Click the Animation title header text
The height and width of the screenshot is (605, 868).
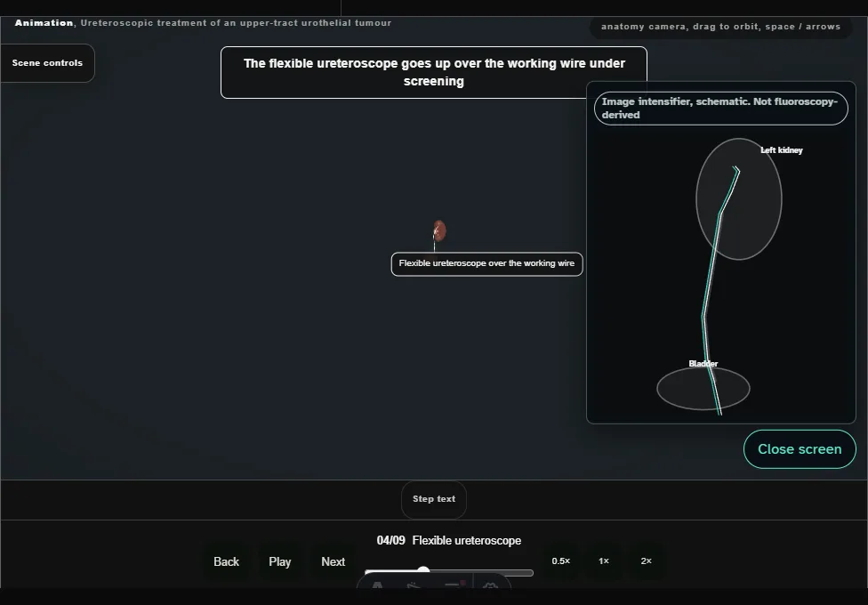point(203,23)
